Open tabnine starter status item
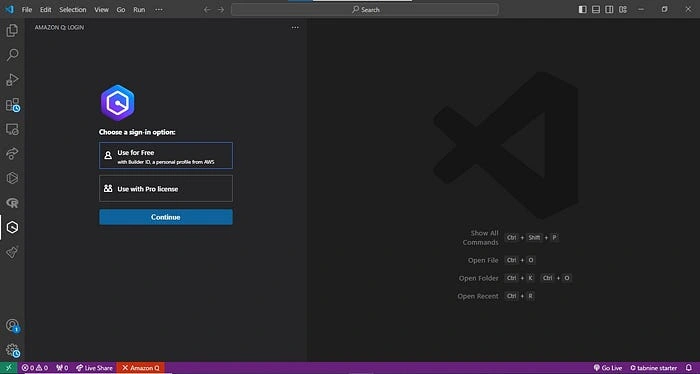Screen dimensions: 700x374 653,368
